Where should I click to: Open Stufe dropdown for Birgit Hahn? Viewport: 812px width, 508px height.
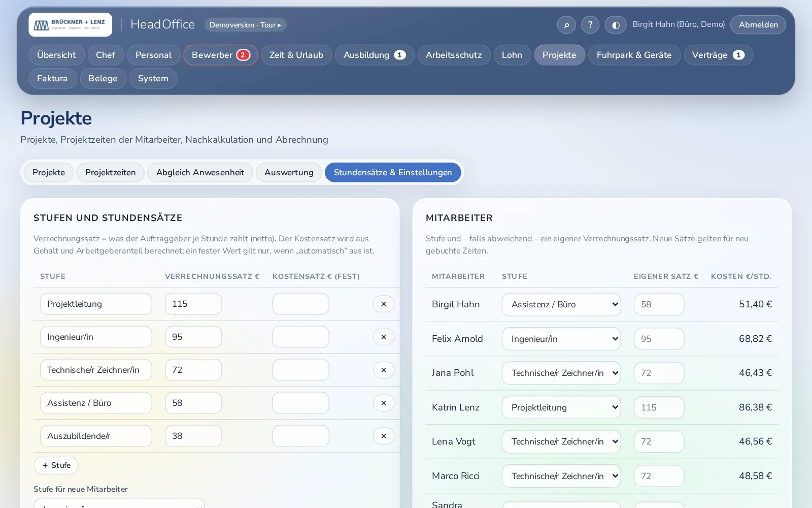pyautogui.click(x=561, y=304)
